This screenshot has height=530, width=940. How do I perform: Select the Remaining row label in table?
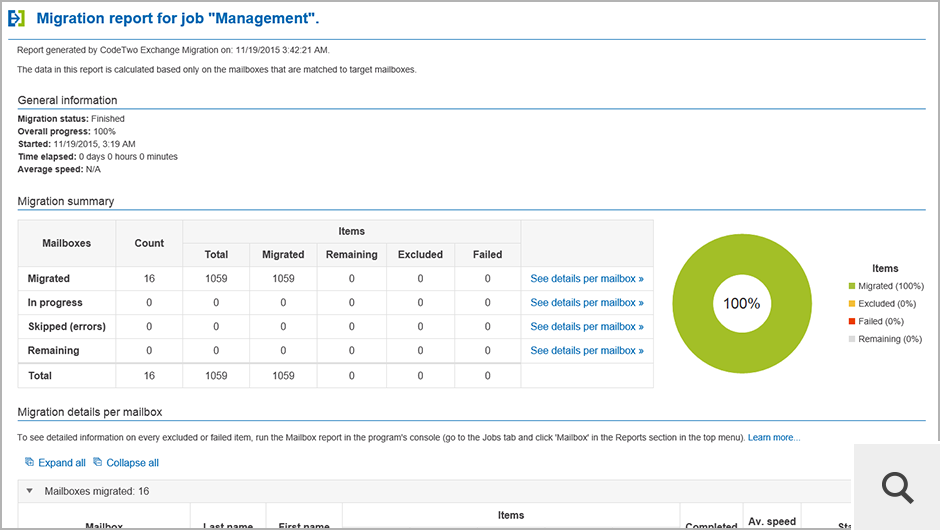click(x=53, y=351)
